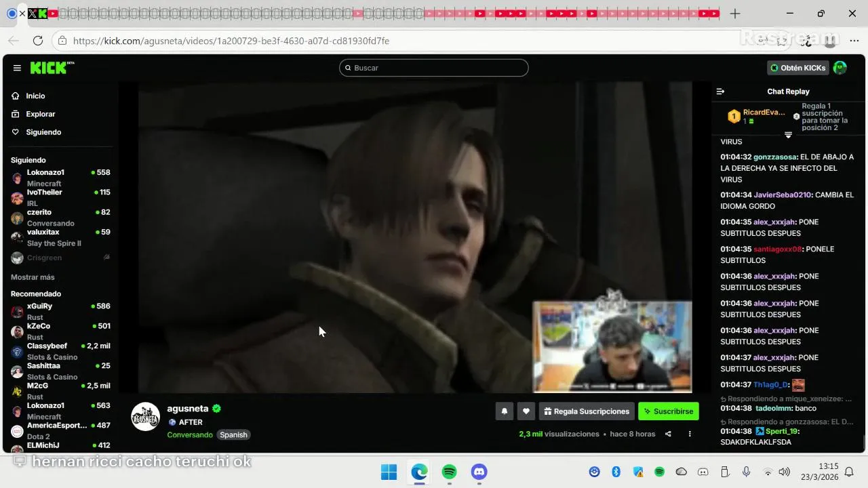
Task: Open the user profile avatar menu
Action: point(840,68)
